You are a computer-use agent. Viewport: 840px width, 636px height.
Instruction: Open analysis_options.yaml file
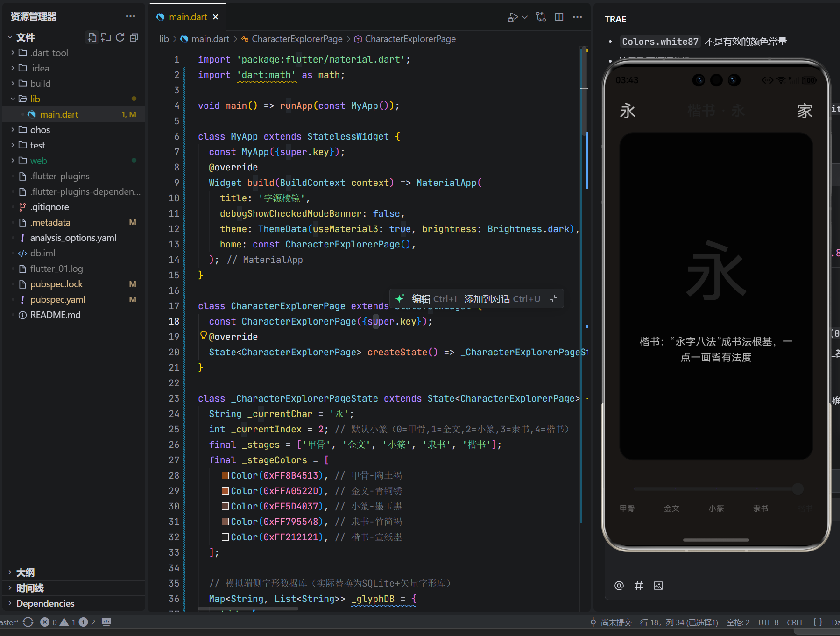73,238
